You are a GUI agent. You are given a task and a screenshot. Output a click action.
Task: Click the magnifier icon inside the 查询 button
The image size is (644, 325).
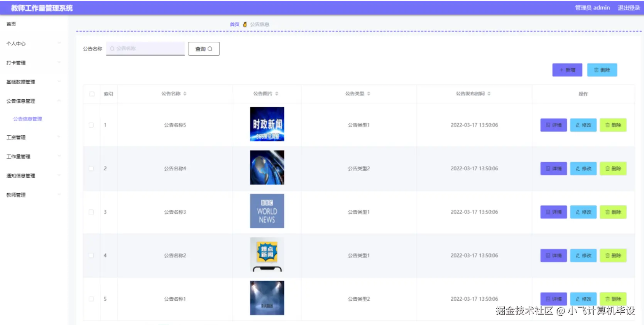pyautogui.click(x=210, y=49)
